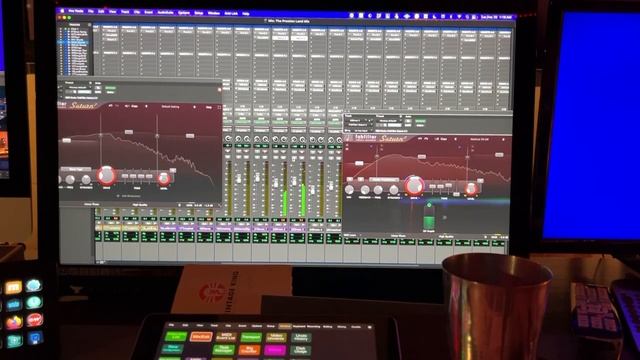Screen dimensions: 640x360
Task: Open the File menu in the Mac menu bar
Action: point(91,11)
